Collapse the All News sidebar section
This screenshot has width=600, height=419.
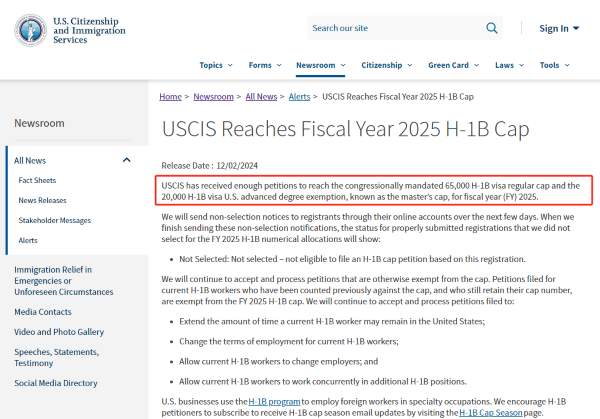(x=126, y=160)
